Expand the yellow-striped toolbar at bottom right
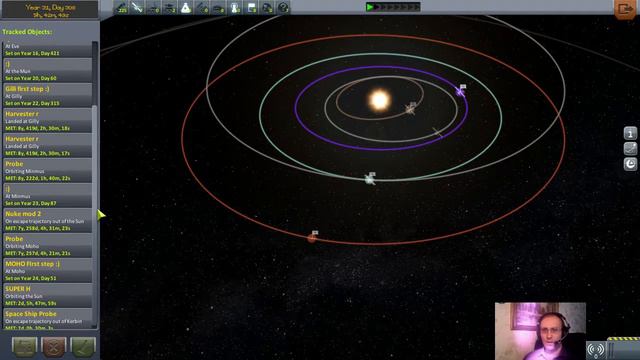The height and width of the screenshot is (360, 640). pyautogui.click(x=623, y=348)
